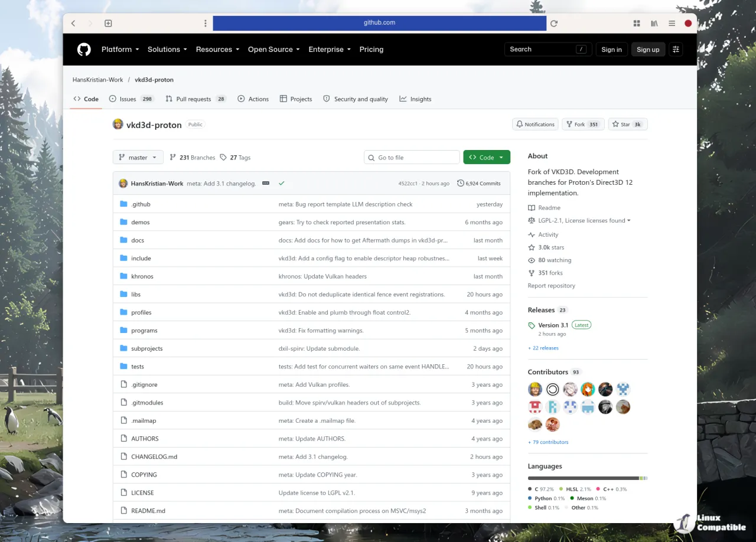View 80 watching link
This screenshot has height=542, width=756.
pyautogui.click(x=550, y=260)
